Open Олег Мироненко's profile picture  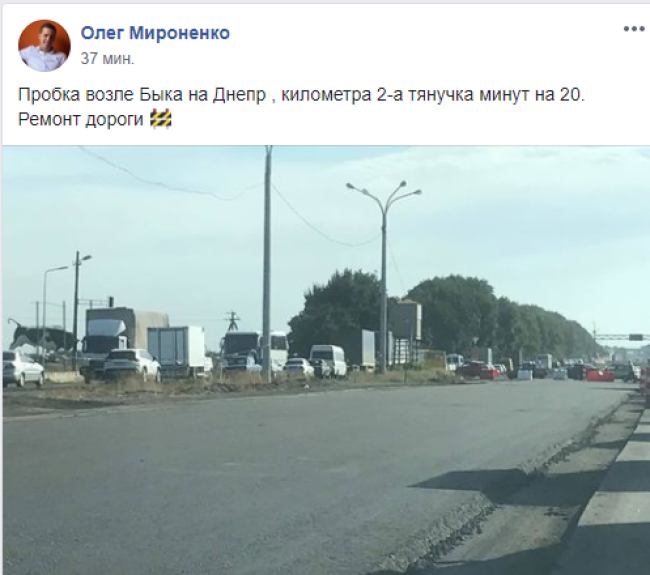(44, 46)
